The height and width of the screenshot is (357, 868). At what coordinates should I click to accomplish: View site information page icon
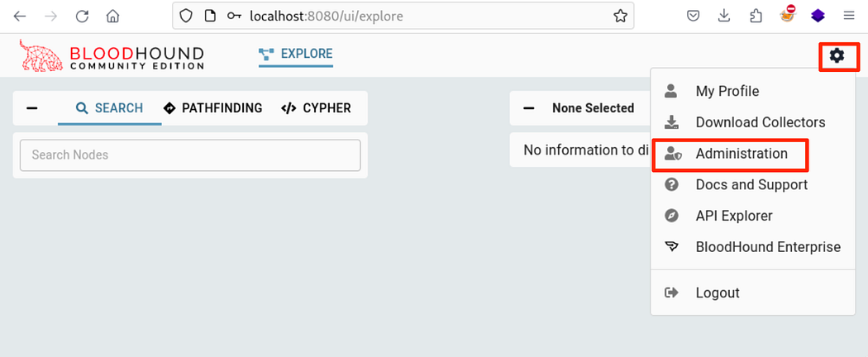pyautogui.click(x=210, y=16)
